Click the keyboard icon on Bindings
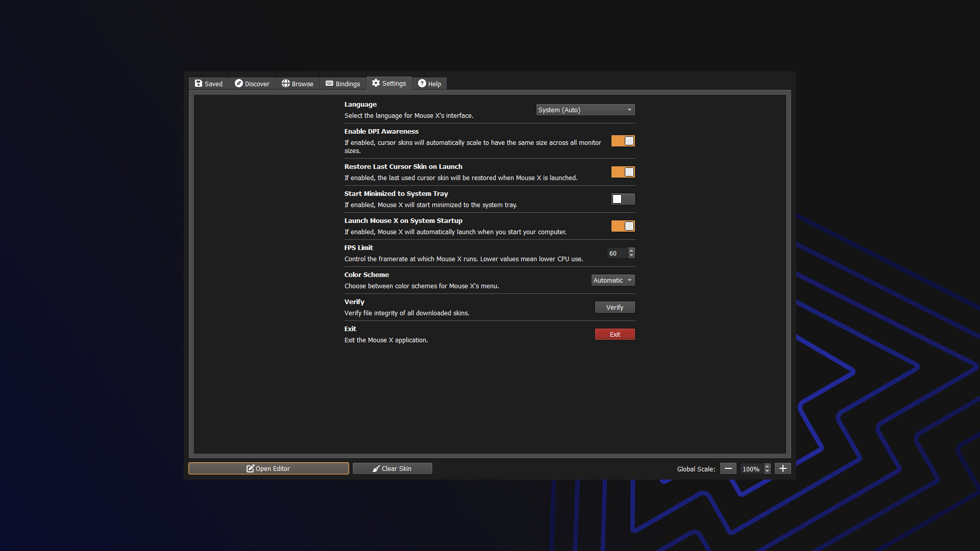The image size is (980, 551). (329, 83)
